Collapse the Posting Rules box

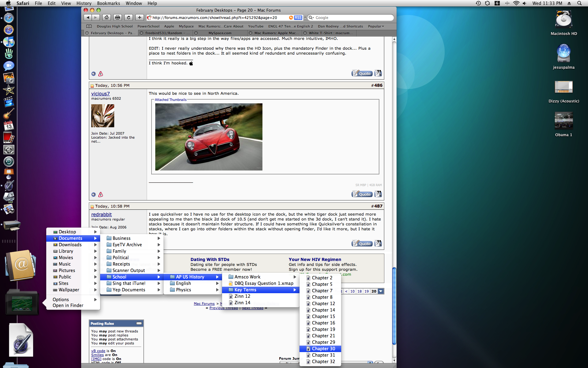(x=139, y=323)
